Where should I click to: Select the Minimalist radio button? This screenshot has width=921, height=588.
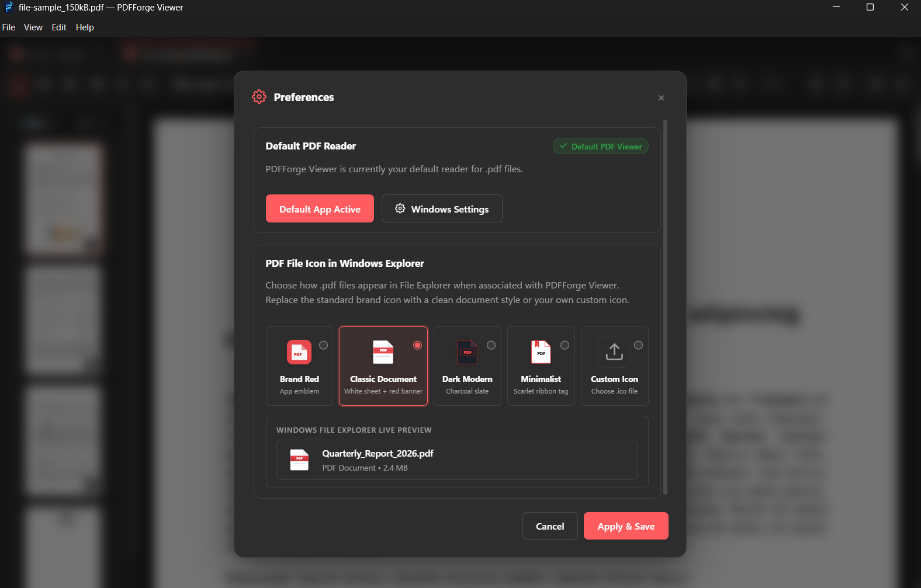(565, 345)
